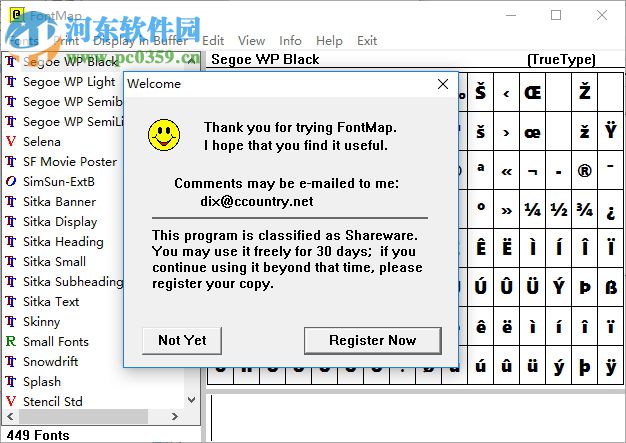Click the font list horizontal scrollbar thumb

(83, 416)
